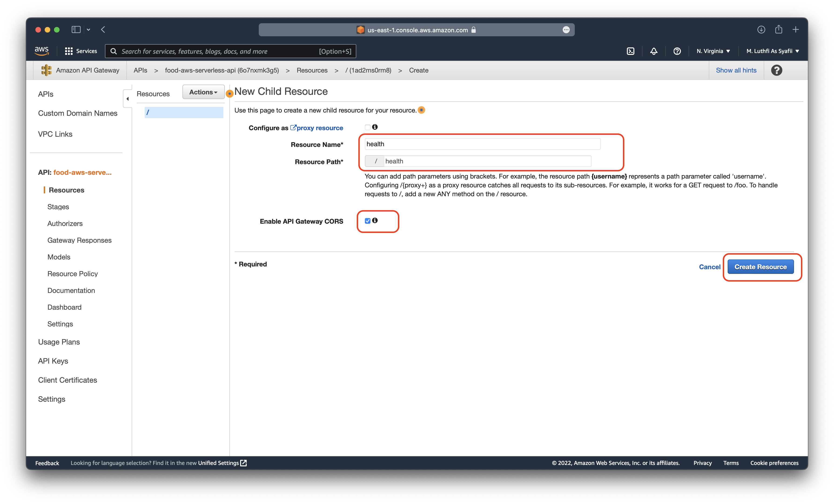Open the notifications bell
834x504 pixels.
pos(654,51)
